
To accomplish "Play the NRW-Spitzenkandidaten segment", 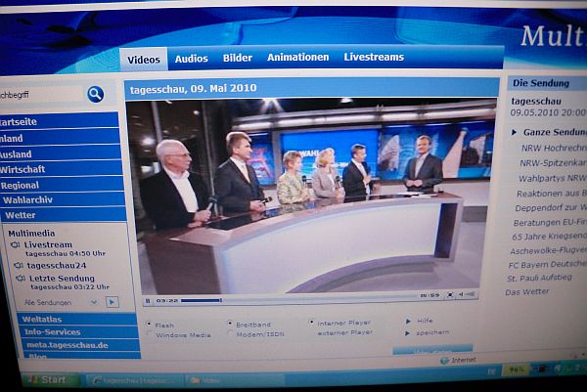I will point(553,163).
